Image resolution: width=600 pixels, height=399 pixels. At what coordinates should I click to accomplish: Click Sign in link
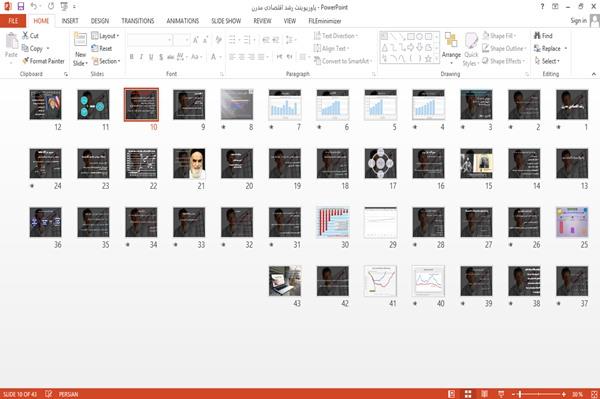[578, 21]
